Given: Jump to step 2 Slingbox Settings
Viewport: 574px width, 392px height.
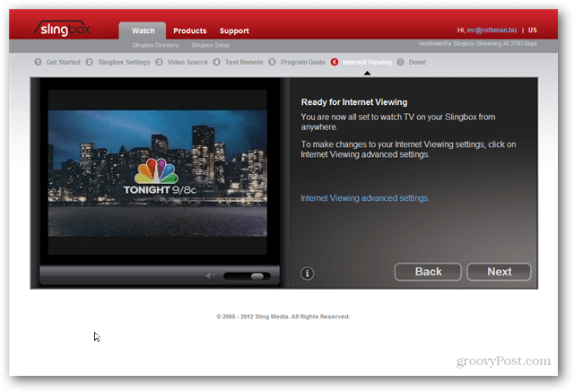Looking at the screenshot, I should coord(117,62).
